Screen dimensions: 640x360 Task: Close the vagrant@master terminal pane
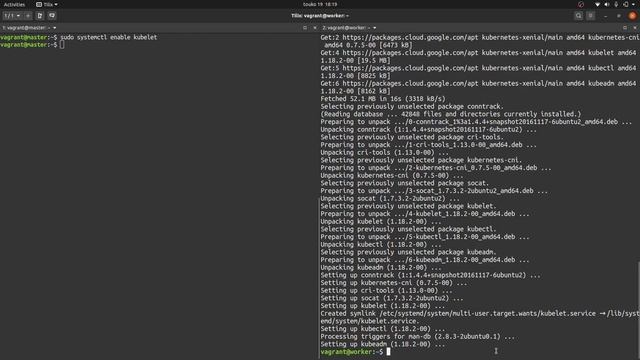click(315, 28)
